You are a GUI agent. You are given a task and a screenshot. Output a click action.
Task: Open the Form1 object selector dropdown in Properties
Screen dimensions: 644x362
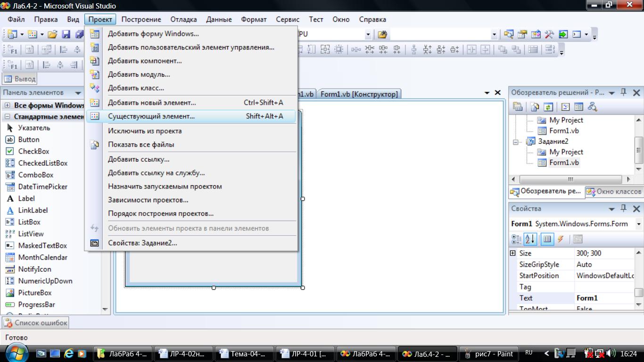(638, 224)
